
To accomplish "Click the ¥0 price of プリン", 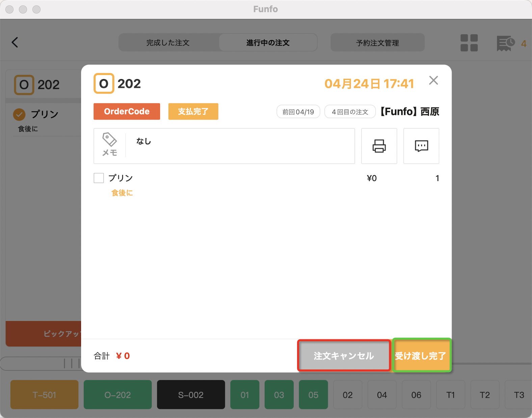I will [x=372, y=178].
